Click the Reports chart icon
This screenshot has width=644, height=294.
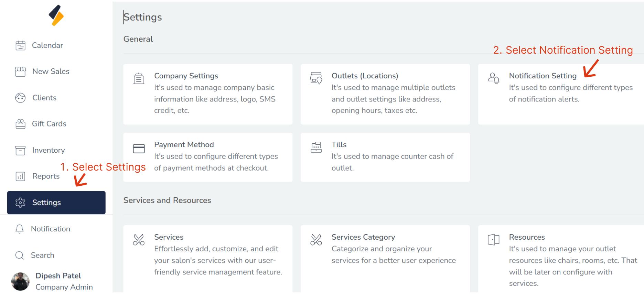pyautogui.click(x=20, y=176)
